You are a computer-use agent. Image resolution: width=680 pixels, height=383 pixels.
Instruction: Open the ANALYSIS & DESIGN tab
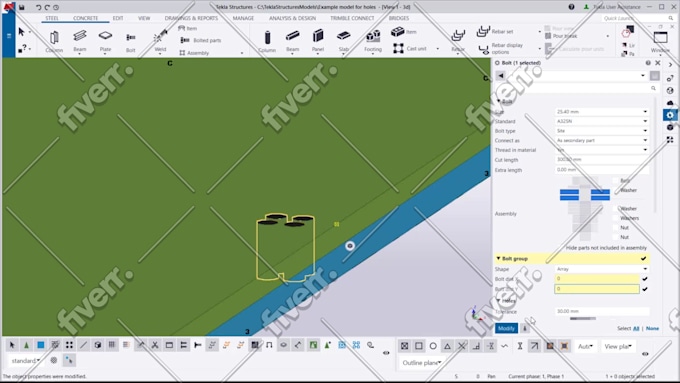(x=292, y=18)
